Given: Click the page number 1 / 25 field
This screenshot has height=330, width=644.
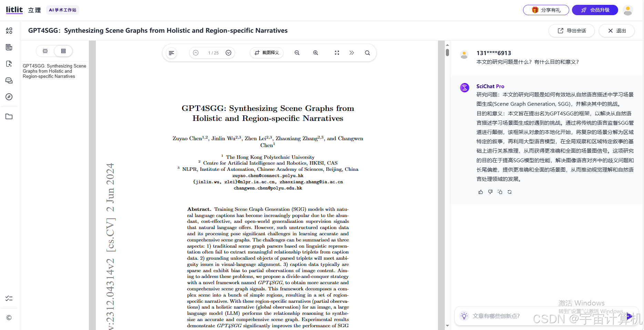Looking at the screenshot, I should (x=213, y=53).
